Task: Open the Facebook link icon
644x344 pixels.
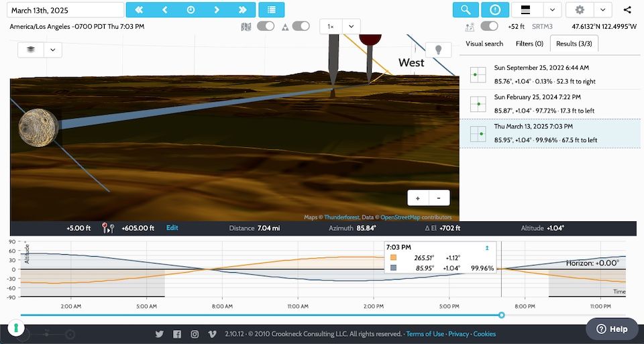Action: (177, 334)
